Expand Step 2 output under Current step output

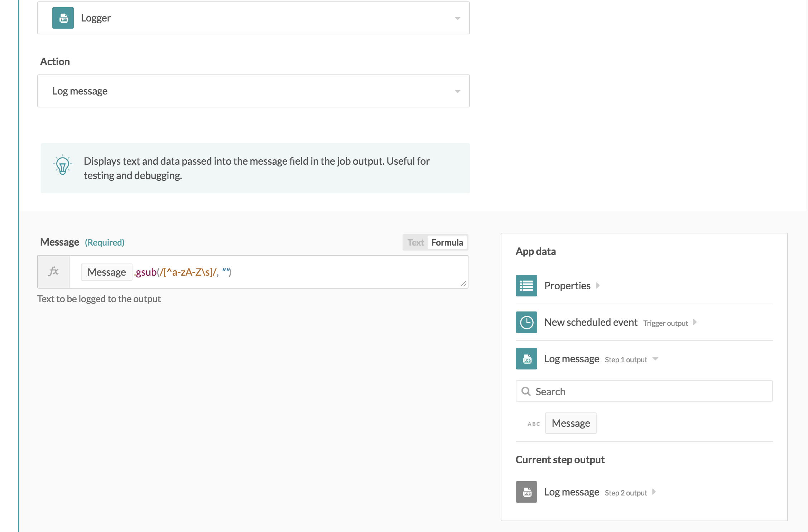pos(655,492)
